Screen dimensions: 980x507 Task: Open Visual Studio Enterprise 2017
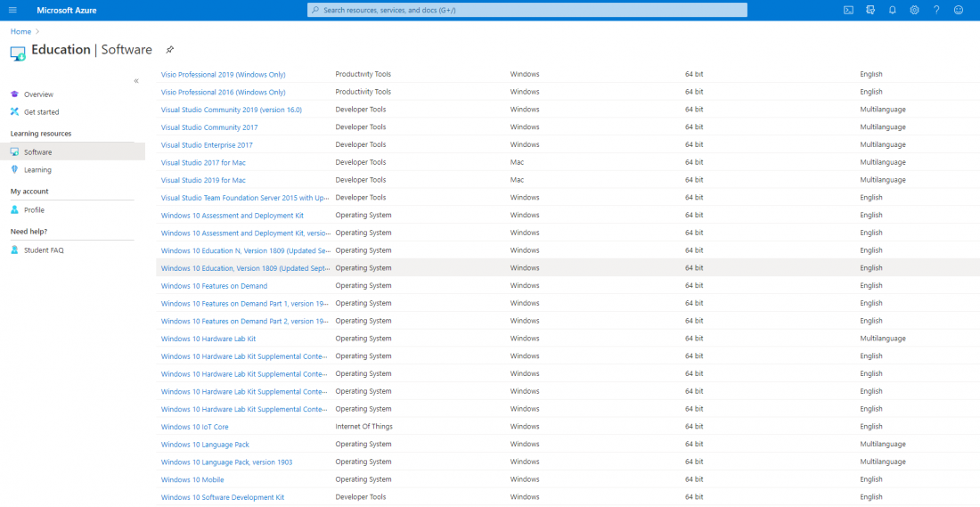207,144
